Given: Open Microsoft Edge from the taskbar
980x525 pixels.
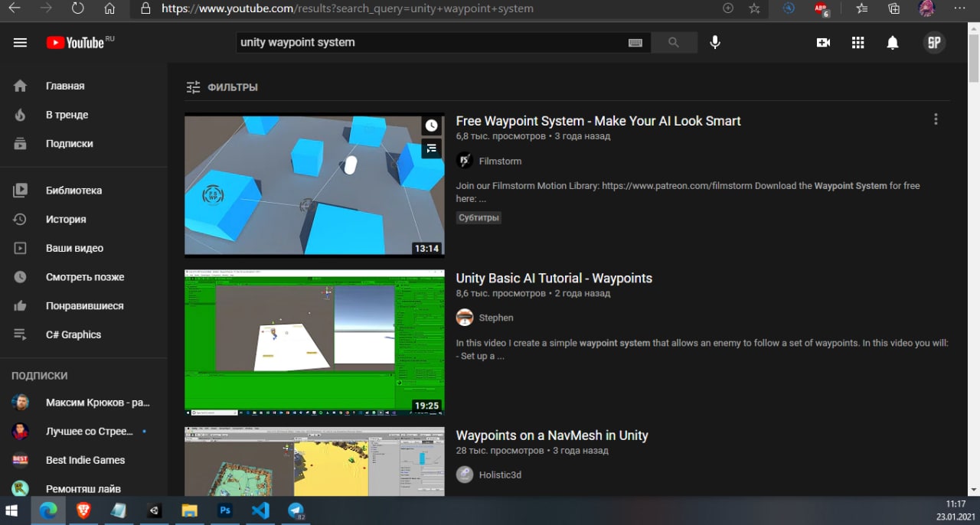Looking at the screenshot, I should click(x=48, y=510).
